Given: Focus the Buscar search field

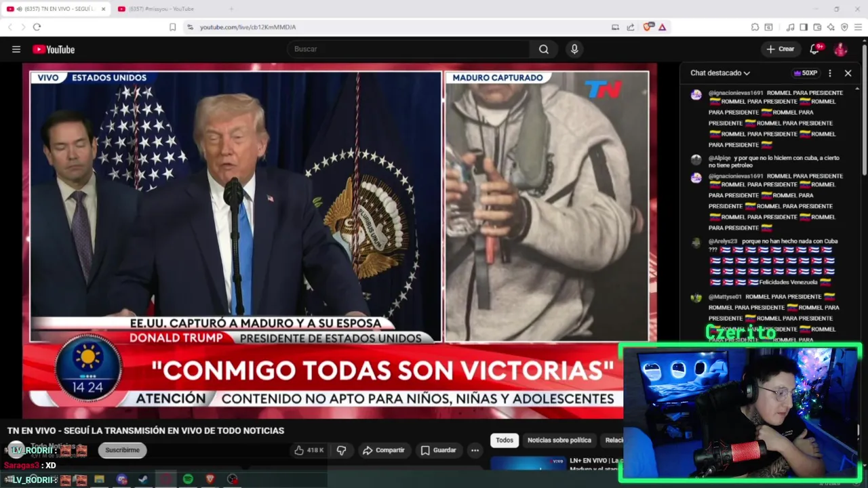Looking at the screenshot, I should click(409, 49).
